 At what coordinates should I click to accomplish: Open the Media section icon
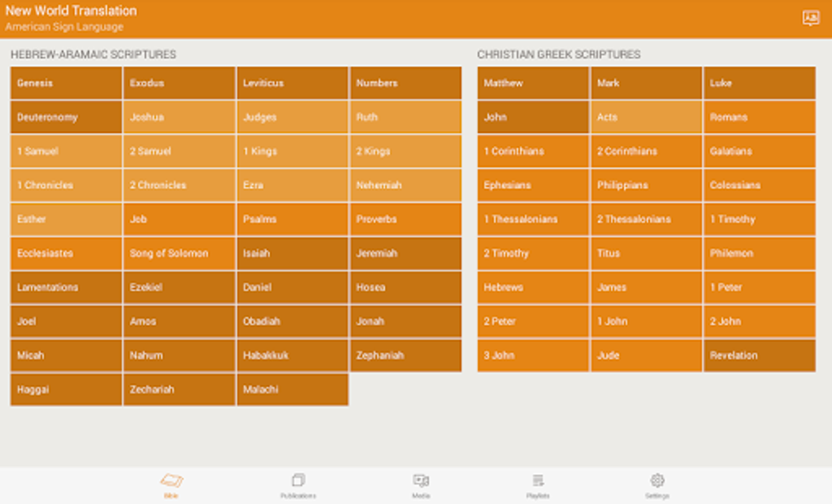coord(418,484)
